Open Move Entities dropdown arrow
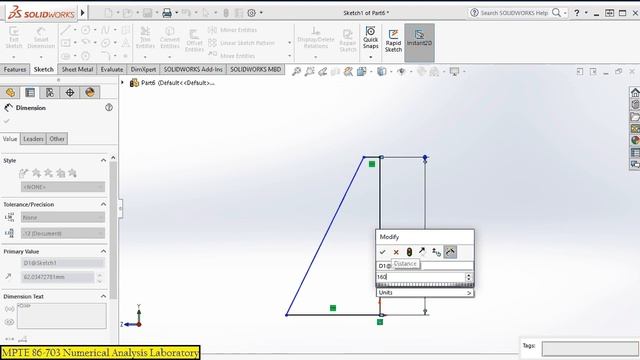640x360 pixels. (289, 56)
